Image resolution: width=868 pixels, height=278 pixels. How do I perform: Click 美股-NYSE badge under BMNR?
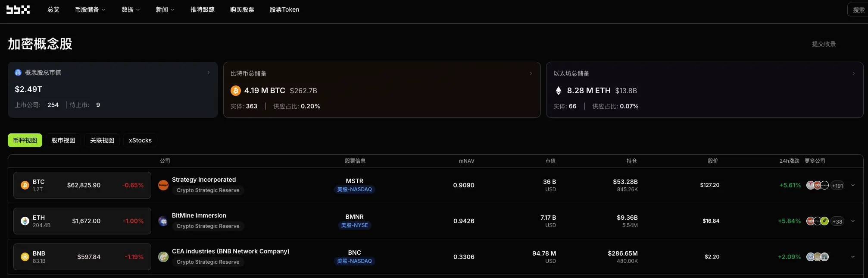click(x=355, y=225)
